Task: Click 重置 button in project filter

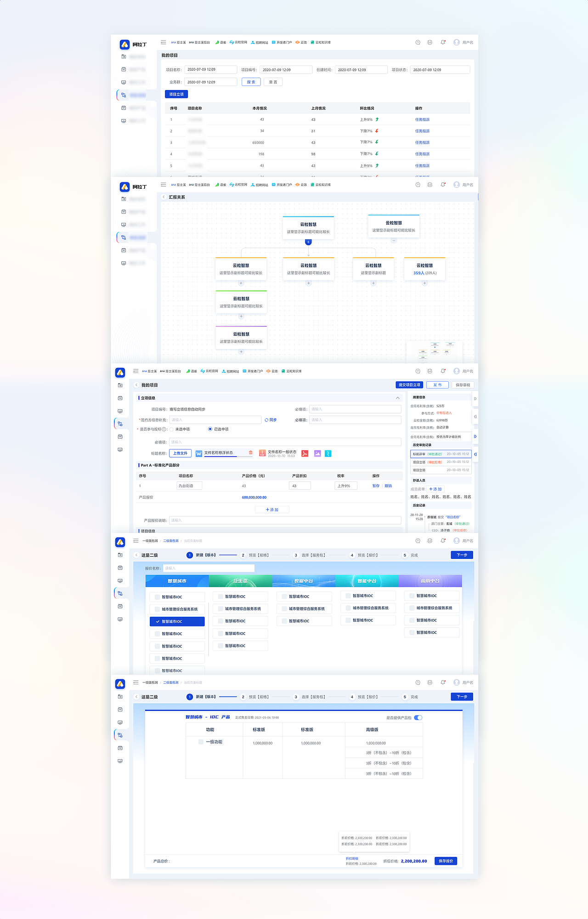Action: pyautogui.click(x=273, y=82)
